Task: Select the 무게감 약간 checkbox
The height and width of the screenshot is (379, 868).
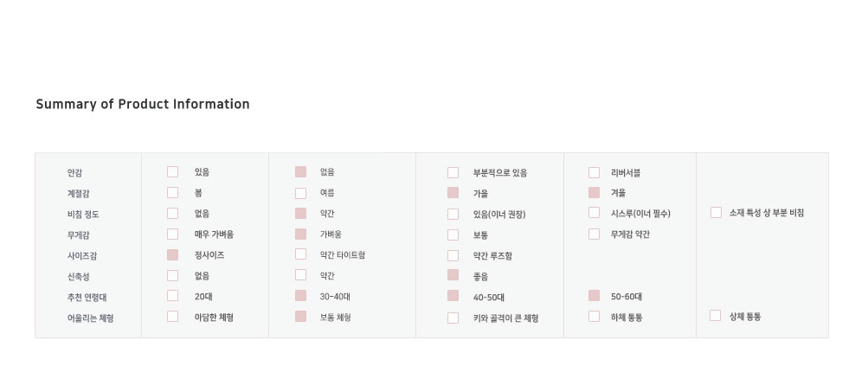Action: tap(595, 234)
